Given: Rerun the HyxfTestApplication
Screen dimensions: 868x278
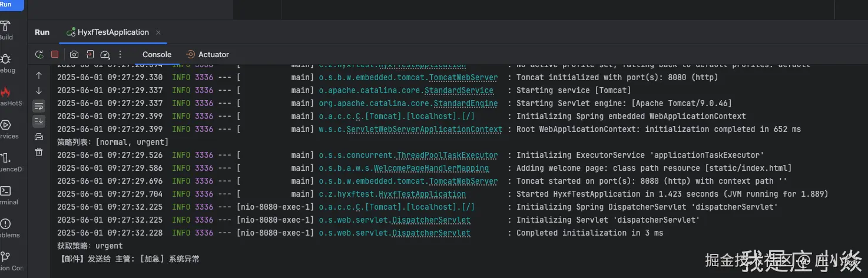Looking at the screenshot, I should pyautogui.click(x=39, y=54).
